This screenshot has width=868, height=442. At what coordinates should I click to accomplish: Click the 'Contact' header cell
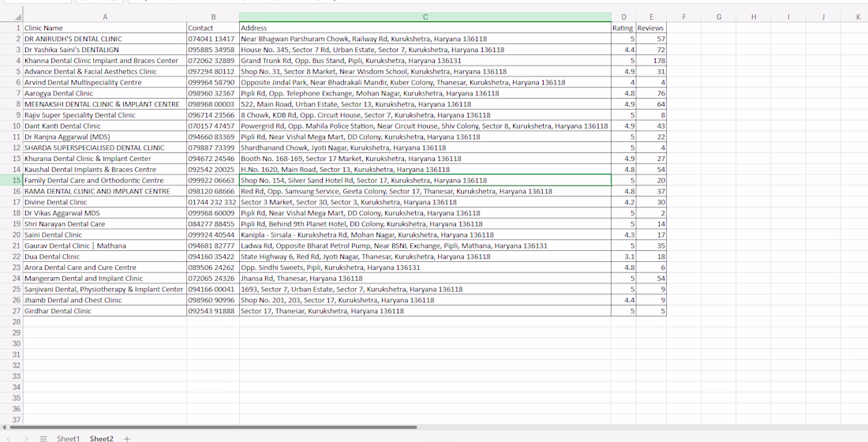[x=213, y=28]
